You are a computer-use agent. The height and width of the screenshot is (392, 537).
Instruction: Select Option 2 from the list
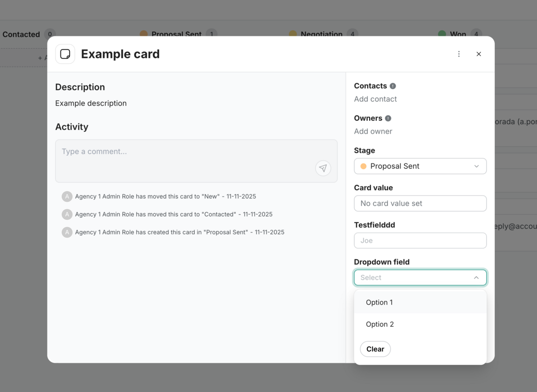[x=420, y=324]
